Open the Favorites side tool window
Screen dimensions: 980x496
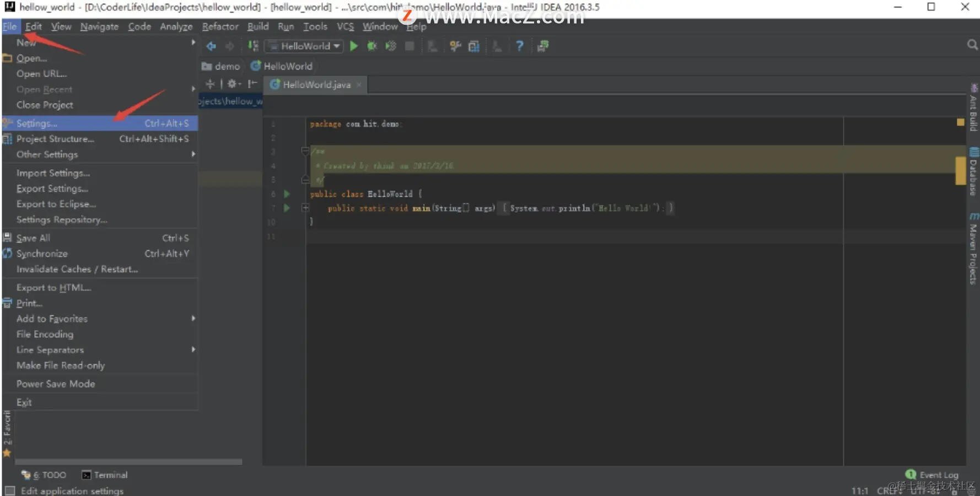pyautogui.click(x=7, y=434)
